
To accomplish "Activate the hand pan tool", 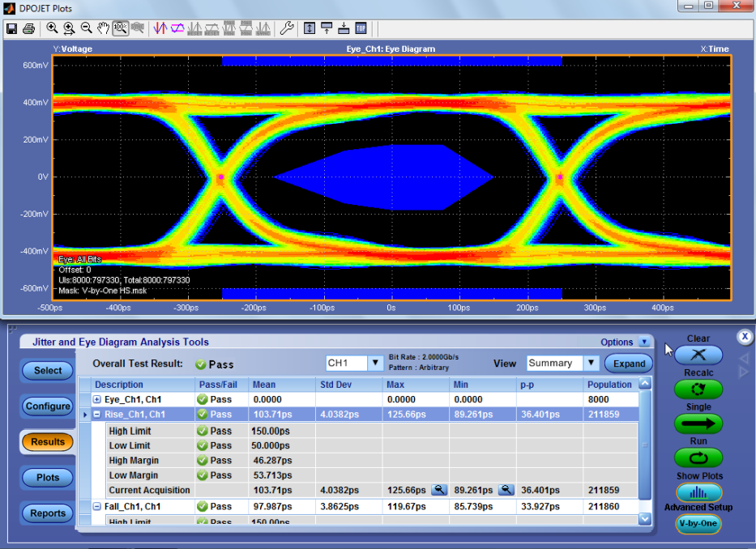I will click(x=103, y=28).
